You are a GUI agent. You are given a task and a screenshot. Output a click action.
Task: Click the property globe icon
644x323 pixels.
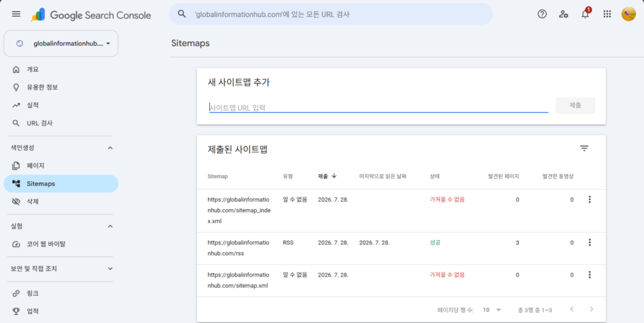point(19,43)
